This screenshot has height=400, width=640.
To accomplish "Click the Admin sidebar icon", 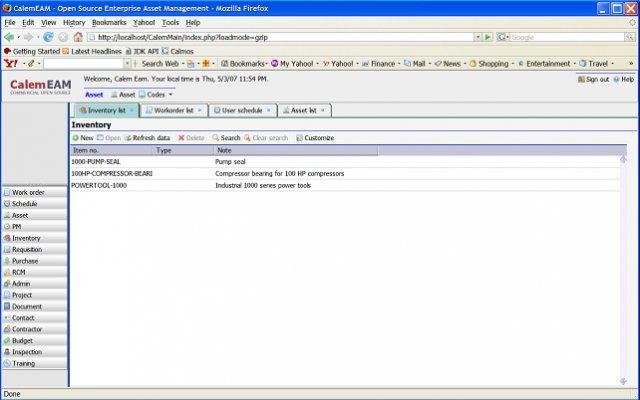I will [7, 284].
